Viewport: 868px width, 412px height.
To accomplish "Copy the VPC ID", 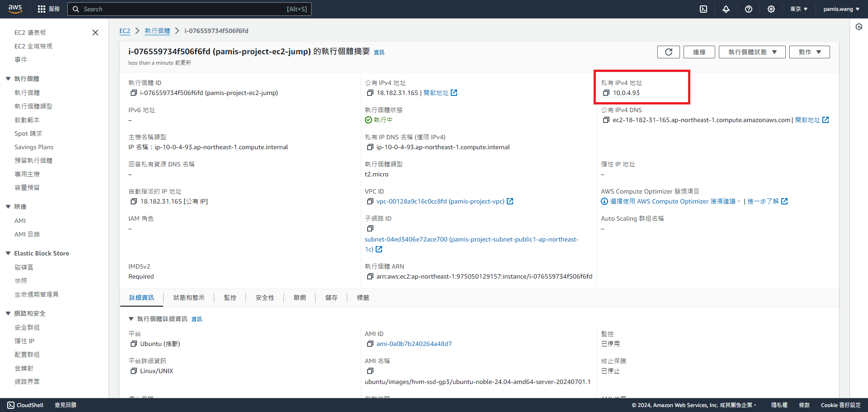I will click(370, 201).
